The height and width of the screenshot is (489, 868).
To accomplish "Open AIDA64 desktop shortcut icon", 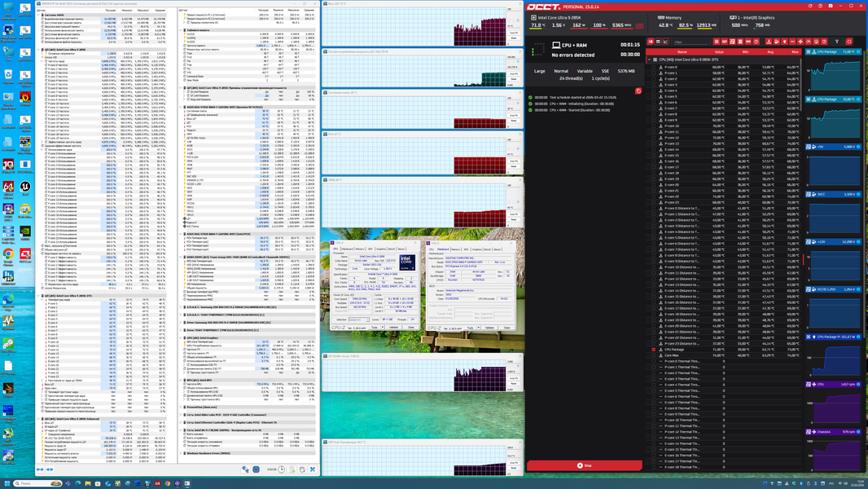I will click(8, 188).
